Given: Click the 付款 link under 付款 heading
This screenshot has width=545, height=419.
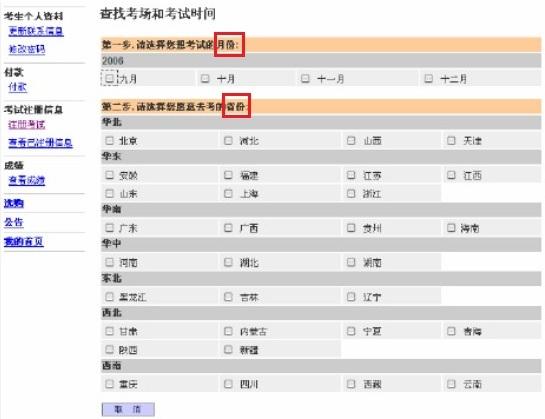Looking at the screenshot, I should click(x=17, y=87).
